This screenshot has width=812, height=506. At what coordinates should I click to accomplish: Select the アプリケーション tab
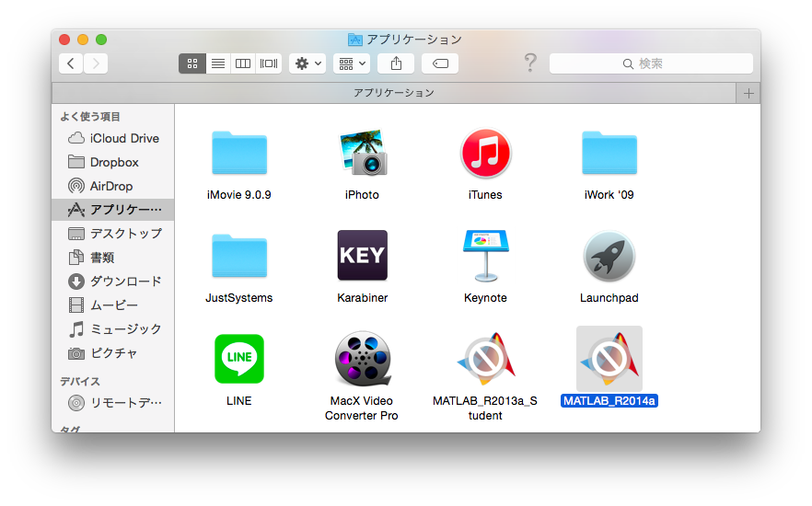tap(394, 93)
